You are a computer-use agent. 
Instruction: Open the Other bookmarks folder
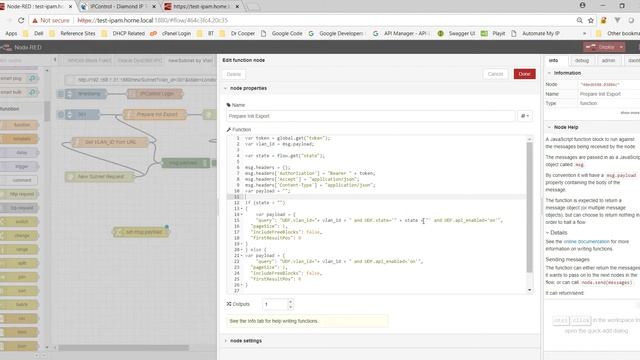pos(618,33)
